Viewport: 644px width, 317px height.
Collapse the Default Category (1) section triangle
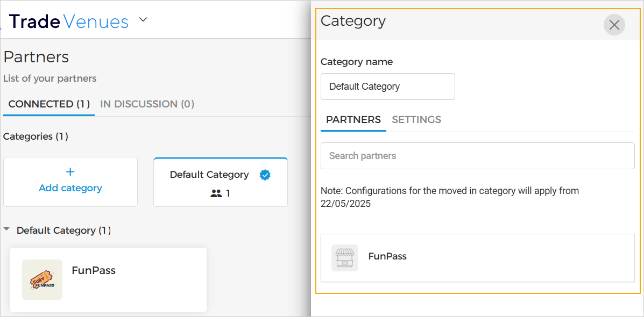tap(6, 230)
